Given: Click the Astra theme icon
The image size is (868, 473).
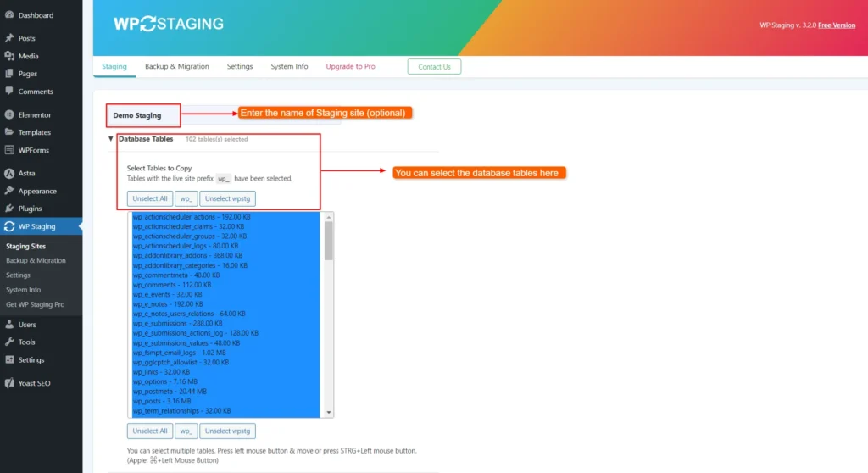Looking at the screenshot, I should pos(8,173).
